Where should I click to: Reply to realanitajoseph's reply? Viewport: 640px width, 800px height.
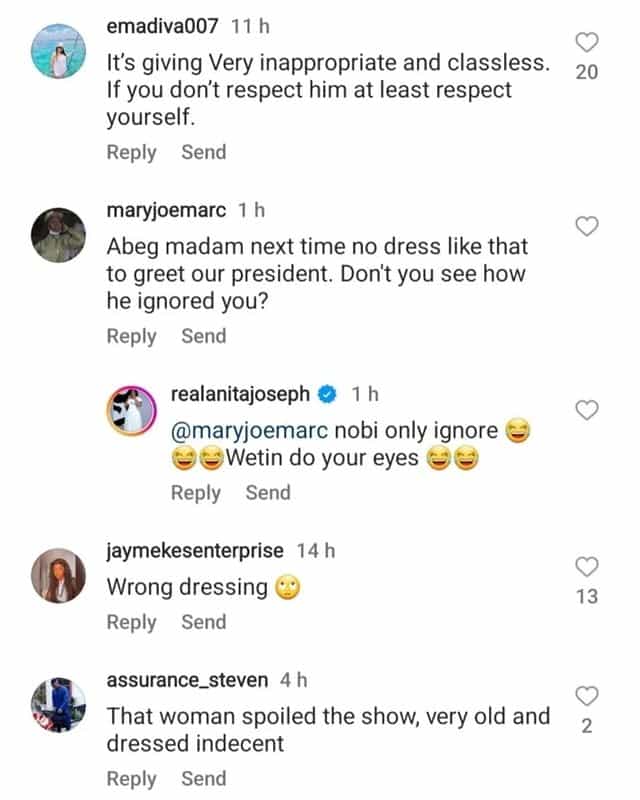pyautogui.click(x=196, y=492)
